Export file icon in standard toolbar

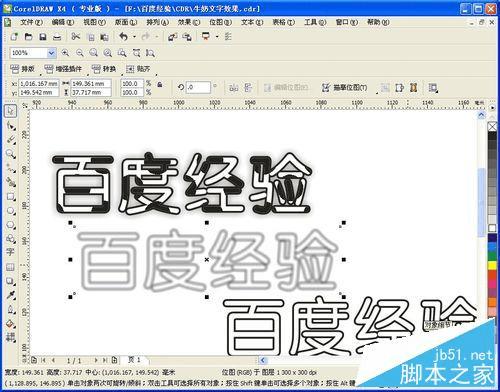[187, 37]
